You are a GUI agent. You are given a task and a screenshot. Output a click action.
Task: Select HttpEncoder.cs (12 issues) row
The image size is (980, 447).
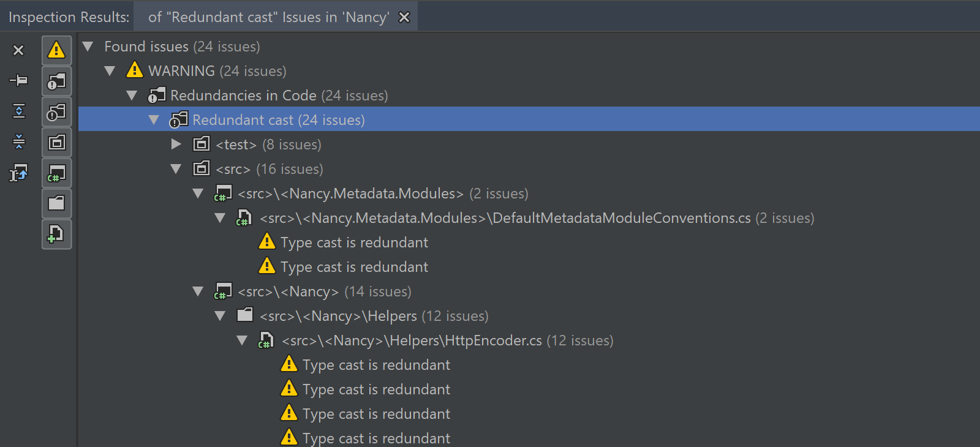[x=529, y=340]
